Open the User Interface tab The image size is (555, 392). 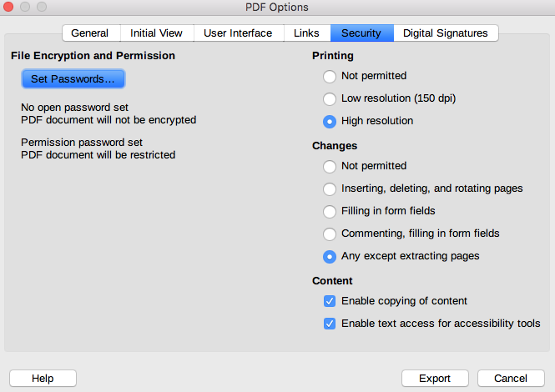click(238, 33)
